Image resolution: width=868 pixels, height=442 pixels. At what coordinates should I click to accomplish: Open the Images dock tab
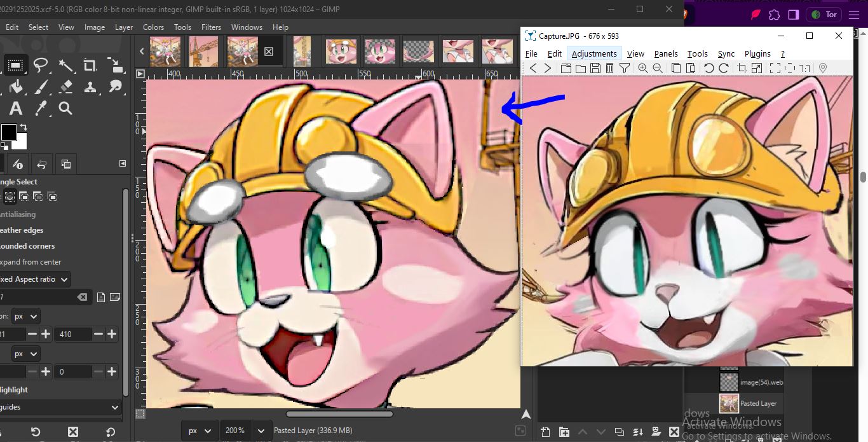click(65, 164)
